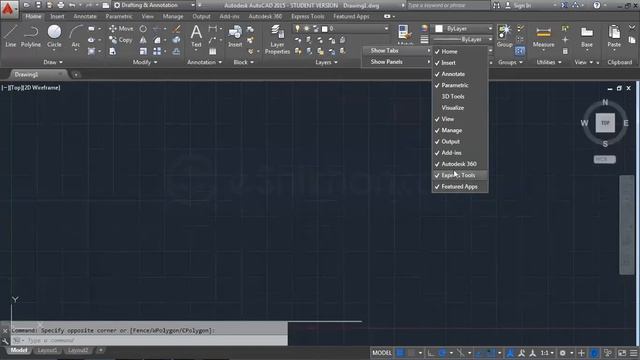Expand the Annotation panel
Screen dimensions: 640x360
[x=204, y=62]
